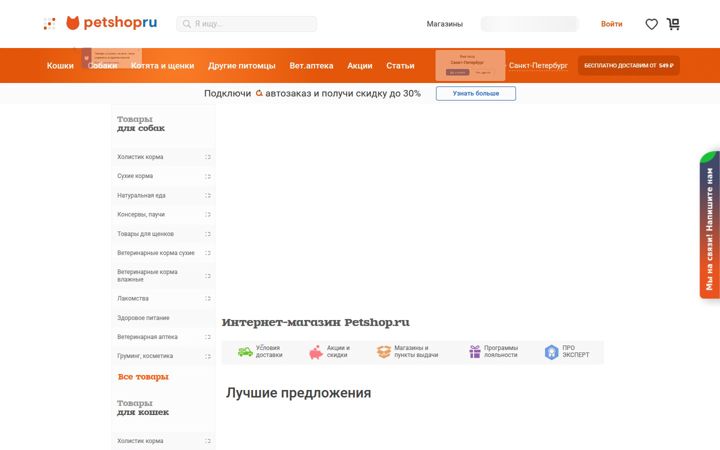
Task: Expand Ветеринарные корма влажные arrow
Action: pyautogui.click(x=208, y=276)
